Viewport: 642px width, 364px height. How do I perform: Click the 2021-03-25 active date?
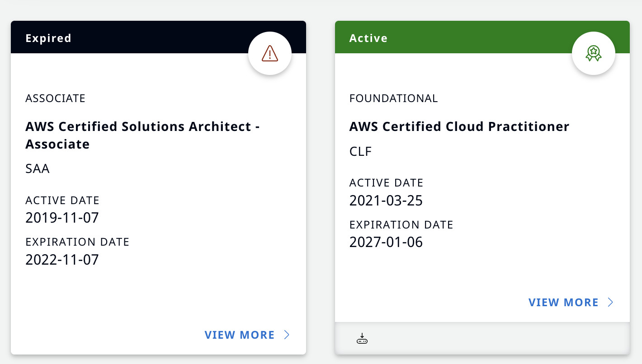point(386,201)
